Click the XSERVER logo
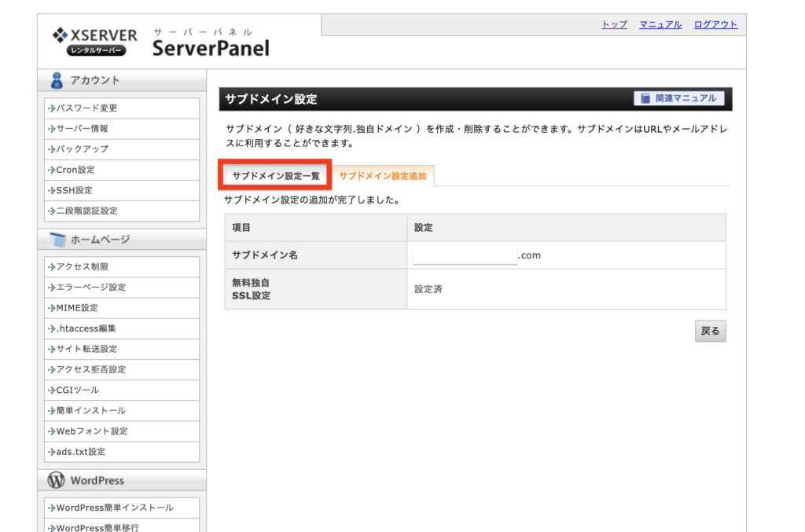Image resolution: width=805 pixels, height=532 pixels. (x=95, y=41)
